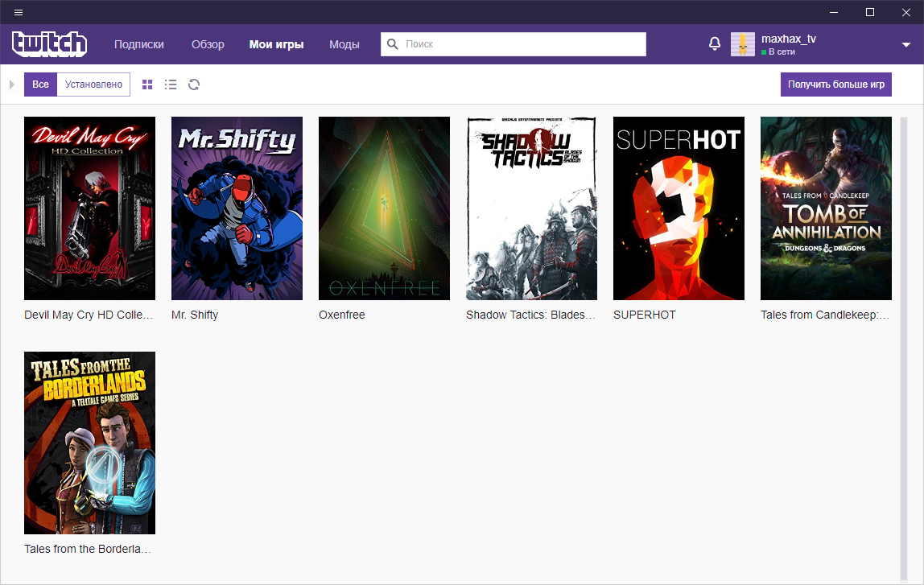The width and height of the screenshot is (924, 585).
Task: Click Получить больше игр button
Action: [836, 84]
